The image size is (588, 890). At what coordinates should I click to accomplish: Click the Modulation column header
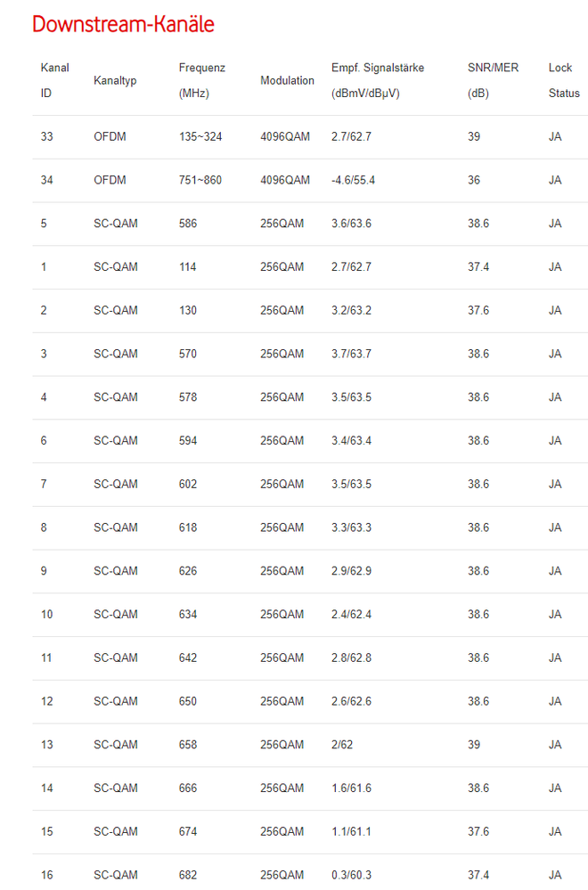coord(287,80)
